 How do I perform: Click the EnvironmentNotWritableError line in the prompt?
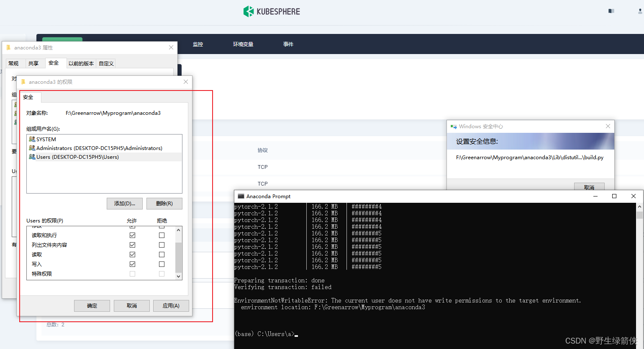(x=408, y=300)
